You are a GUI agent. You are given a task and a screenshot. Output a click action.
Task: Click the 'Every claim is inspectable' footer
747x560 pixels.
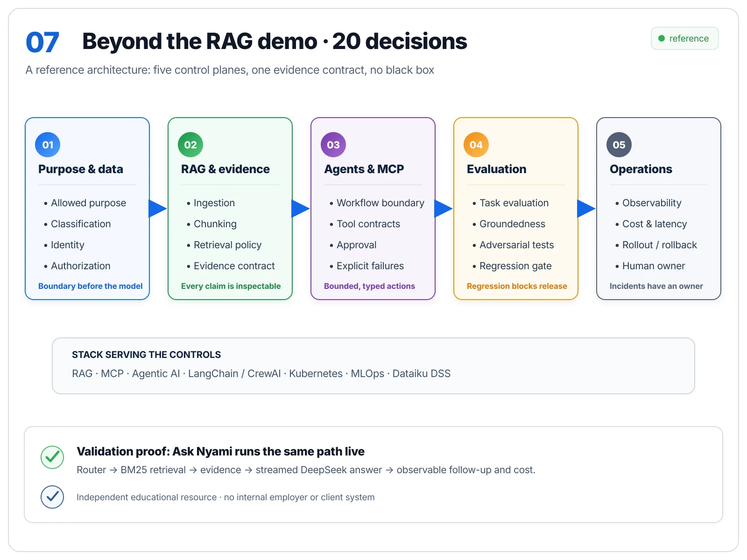(x=231, y=286)
